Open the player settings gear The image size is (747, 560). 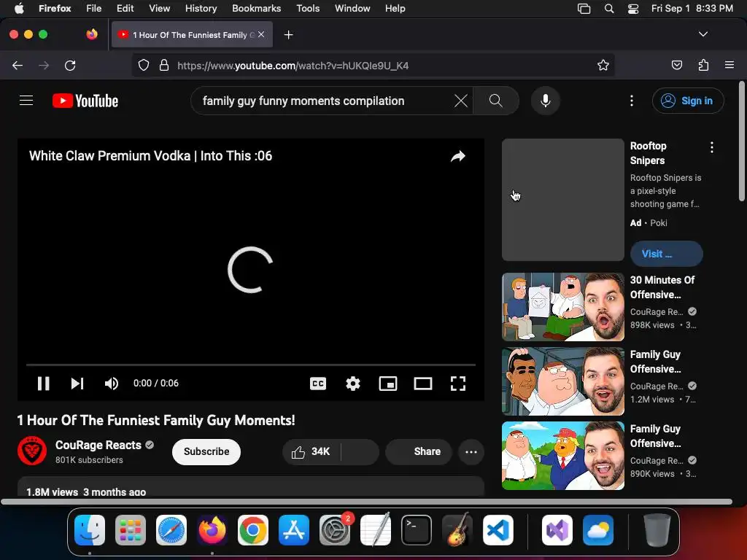click(352, 384)
